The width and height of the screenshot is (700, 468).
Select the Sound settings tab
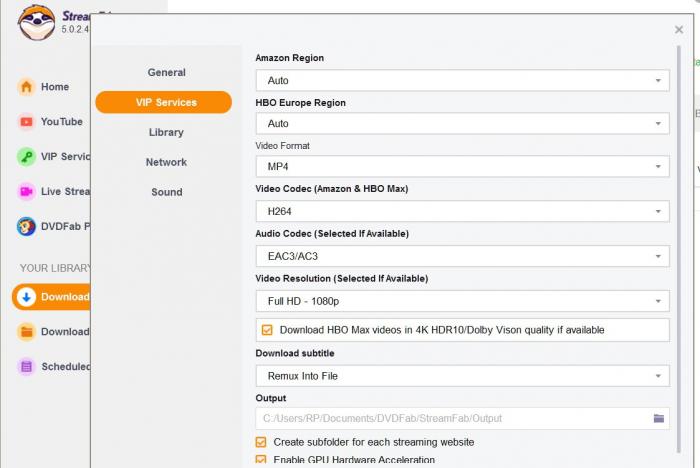point(166,192)
